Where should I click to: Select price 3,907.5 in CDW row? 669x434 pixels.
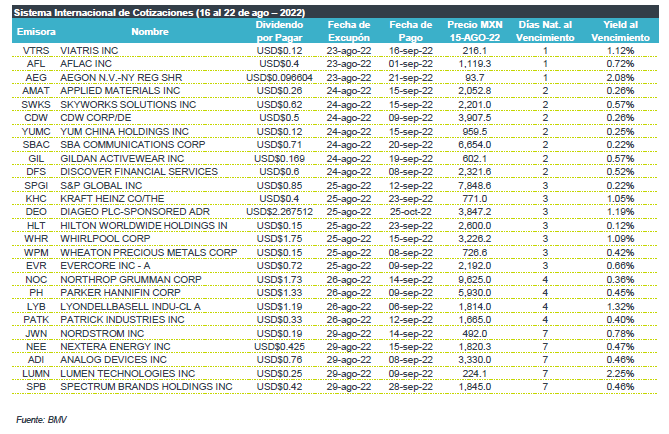pos(475,118)
